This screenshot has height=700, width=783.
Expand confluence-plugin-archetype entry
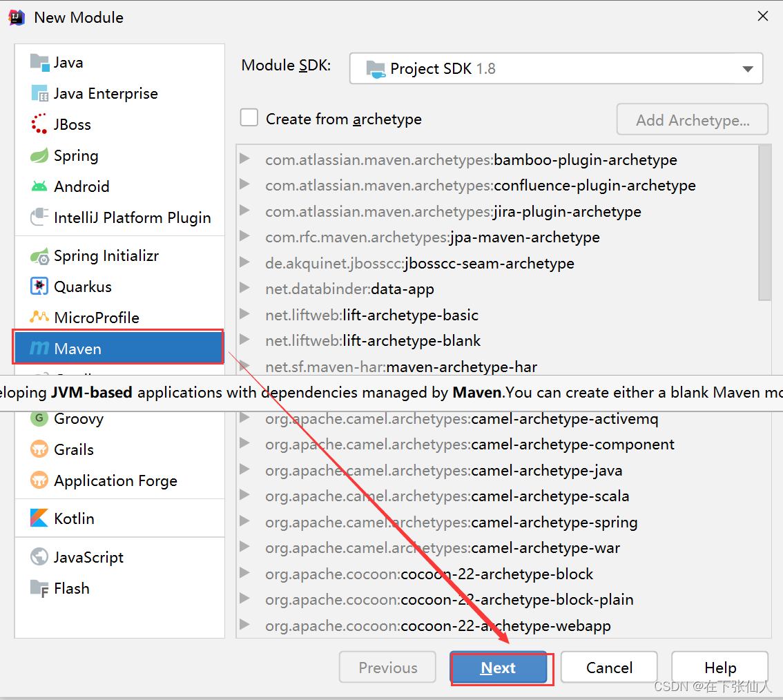[244, 184]
